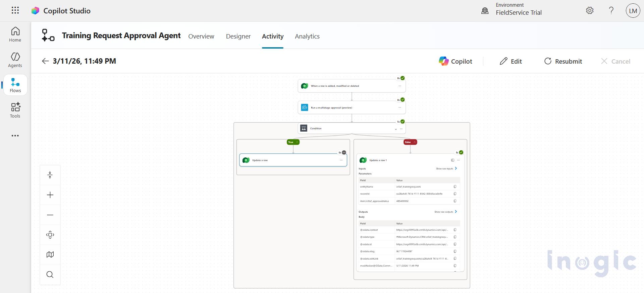Copy @odata.id value
The image size is (644, 293).
pyautogui.click(x=455, y=244)
